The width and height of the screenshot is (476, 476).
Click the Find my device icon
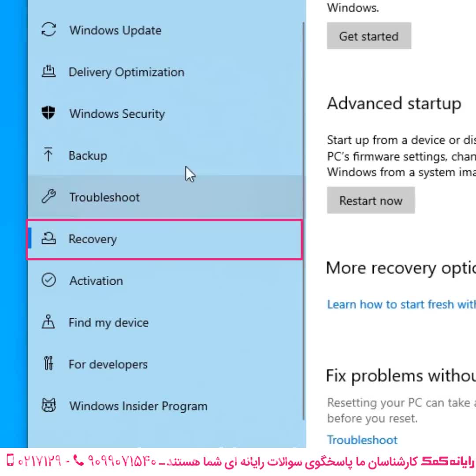[48, 322]
